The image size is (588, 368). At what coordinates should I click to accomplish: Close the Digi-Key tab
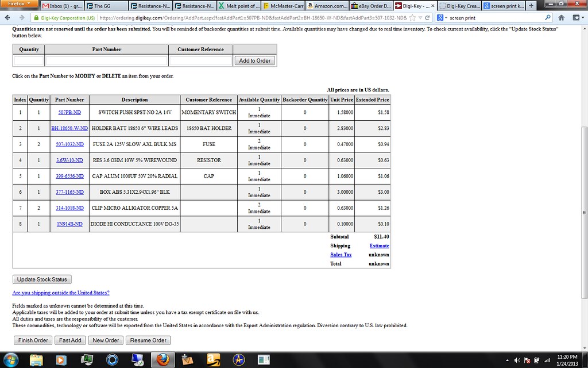point(433,6)
